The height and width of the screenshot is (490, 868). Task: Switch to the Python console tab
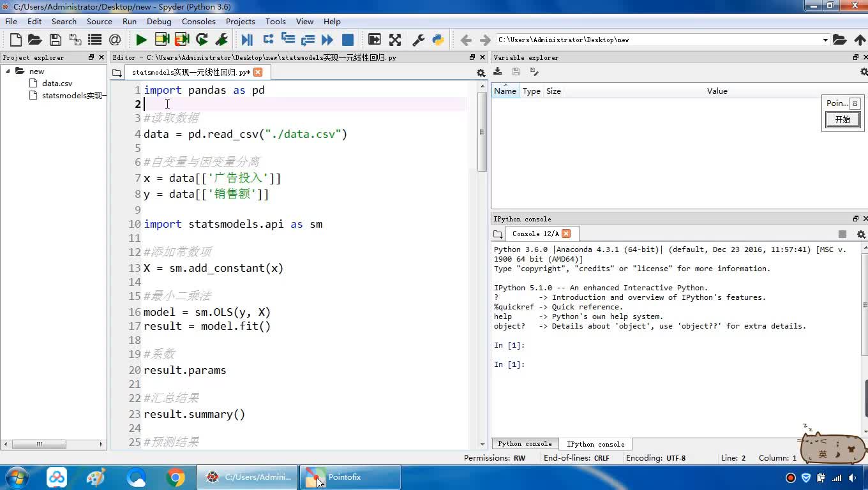coord(525,444)
